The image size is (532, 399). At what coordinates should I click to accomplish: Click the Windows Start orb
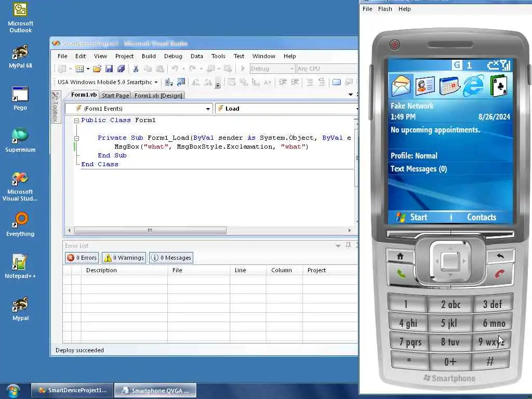click(13, 391)
